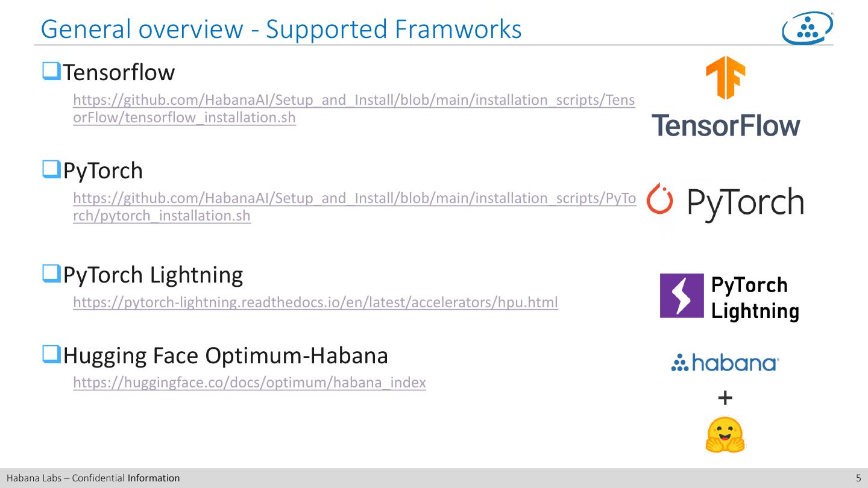Click the PyTorch flame logo icon
The image size is (868, 488).
click(x=659, y=198)
